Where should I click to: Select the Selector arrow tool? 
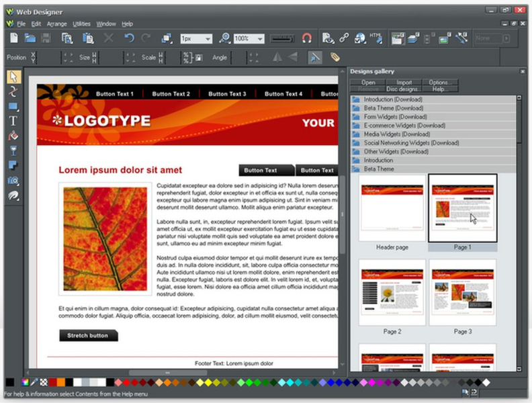(x=13, y=77)
